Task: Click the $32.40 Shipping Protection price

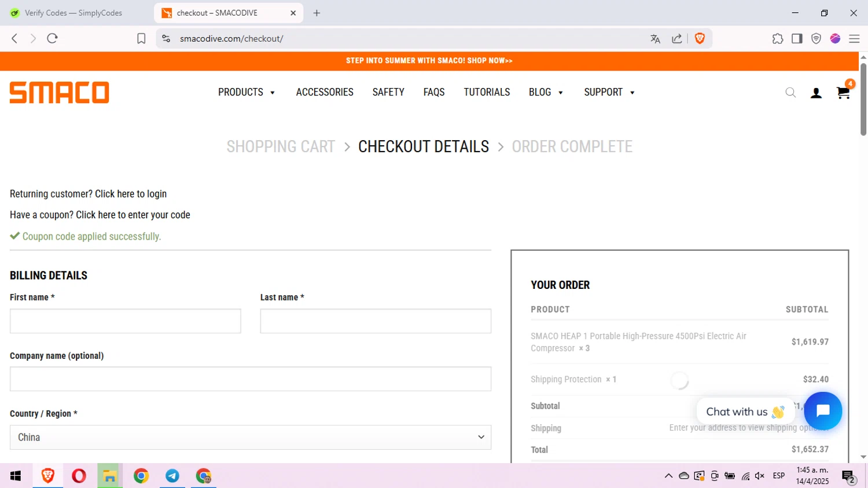Action: click(x=816, y=379)
